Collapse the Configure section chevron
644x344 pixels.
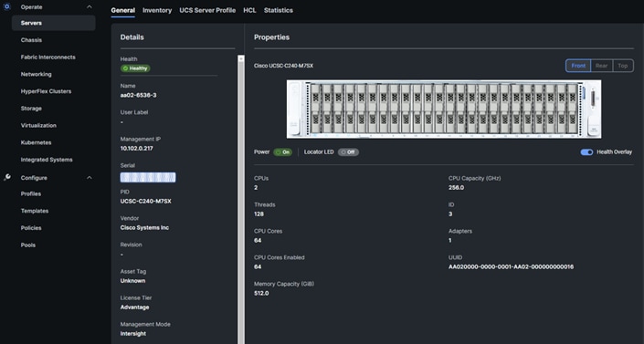coord(90,178)
